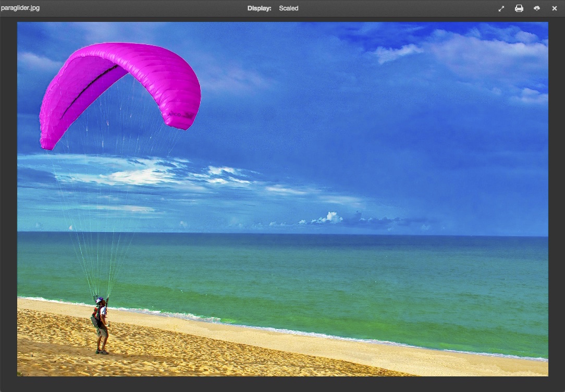Print the paraglider image
This screenshot has width=565, height=392.
tap(519, 8)
